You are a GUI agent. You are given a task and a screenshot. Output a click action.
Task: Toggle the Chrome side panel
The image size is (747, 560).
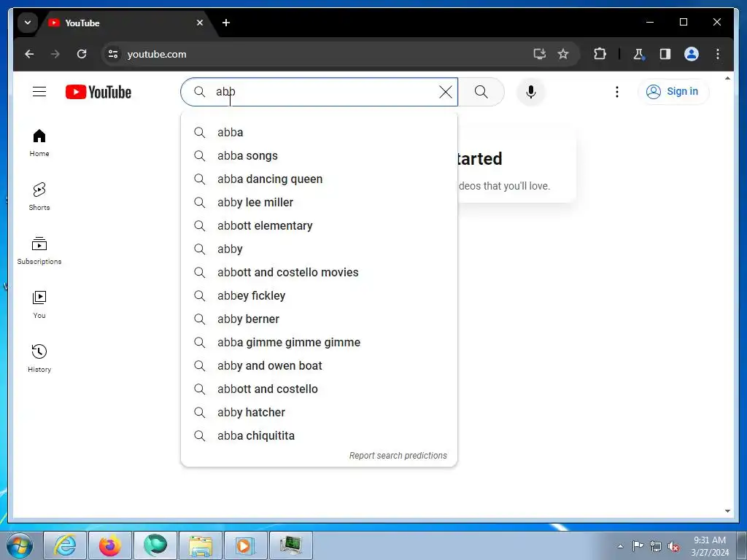point(665,54)
